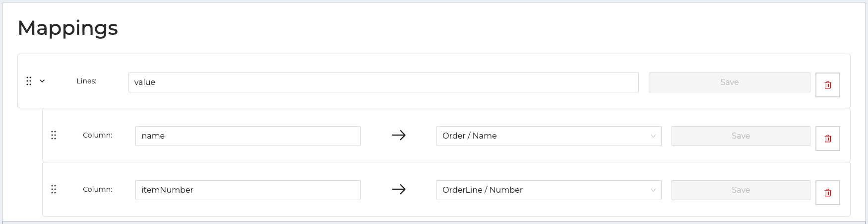Delete the itemNumber column mapping
This screenshot has height=224, width=868.
click(827, 193)
